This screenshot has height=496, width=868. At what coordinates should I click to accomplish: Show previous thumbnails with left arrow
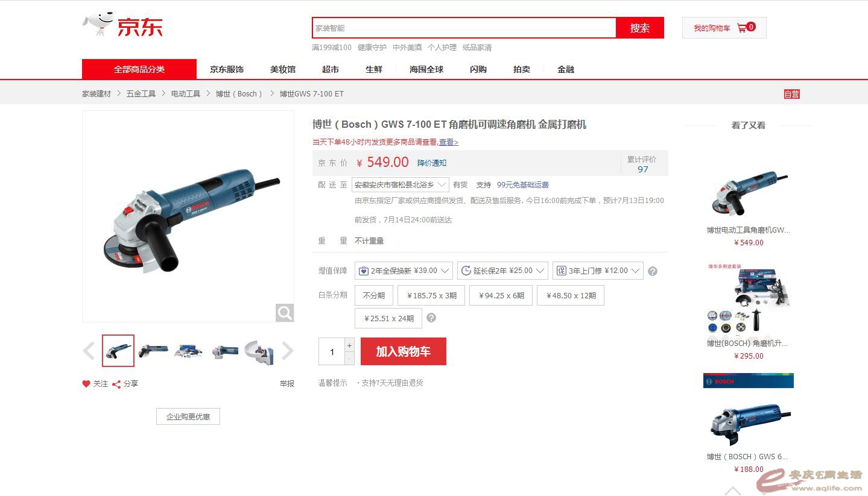point(89,351)
